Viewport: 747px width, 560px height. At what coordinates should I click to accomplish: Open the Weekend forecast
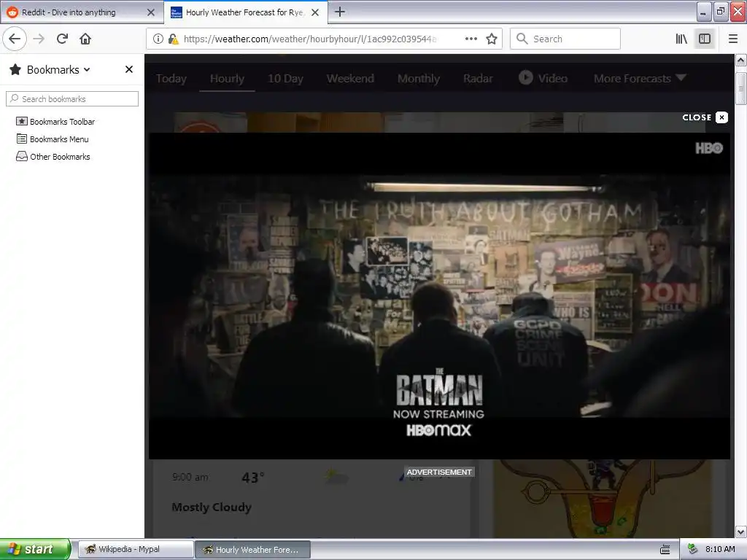350,79
